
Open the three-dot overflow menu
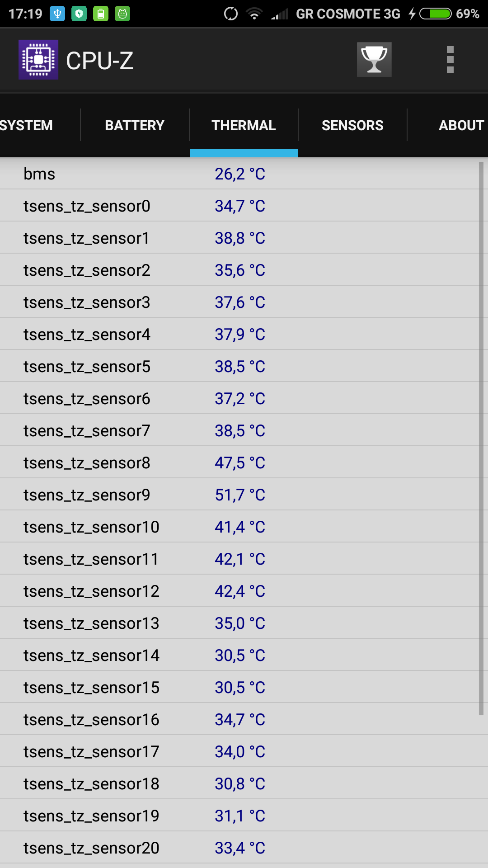[450, 60]
